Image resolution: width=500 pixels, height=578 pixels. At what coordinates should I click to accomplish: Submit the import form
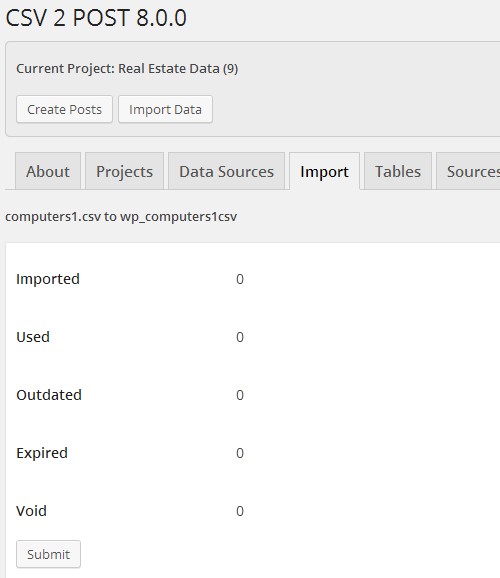pyautogui.click(x=48, y=554)
